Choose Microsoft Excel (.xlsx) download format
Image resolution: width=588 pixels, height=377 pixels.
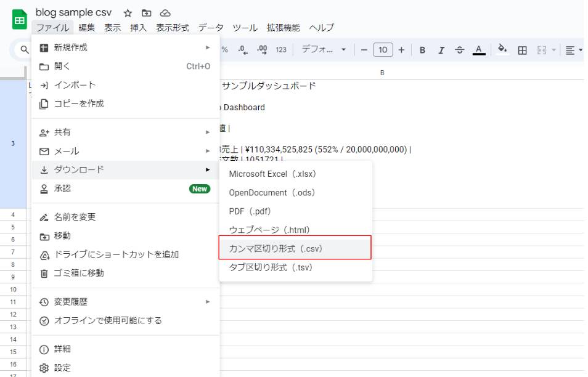point(272,174)
